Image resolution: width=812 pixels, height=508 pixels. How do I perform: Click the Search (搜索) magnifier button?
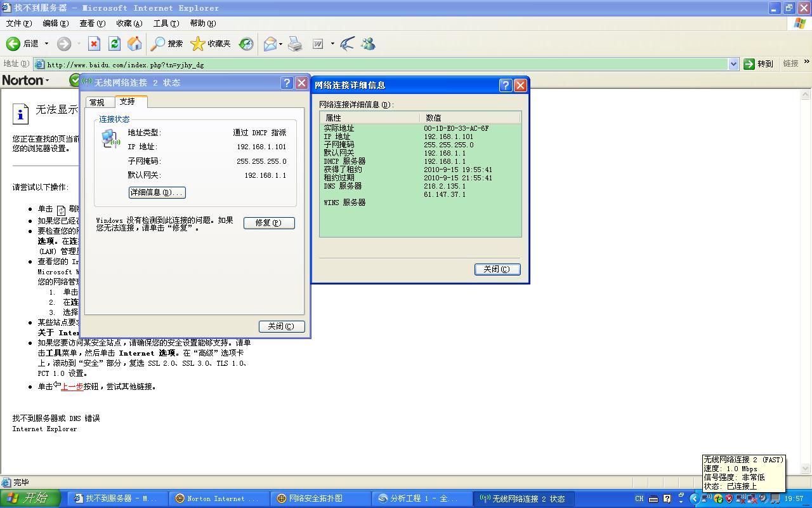[167, 44]
